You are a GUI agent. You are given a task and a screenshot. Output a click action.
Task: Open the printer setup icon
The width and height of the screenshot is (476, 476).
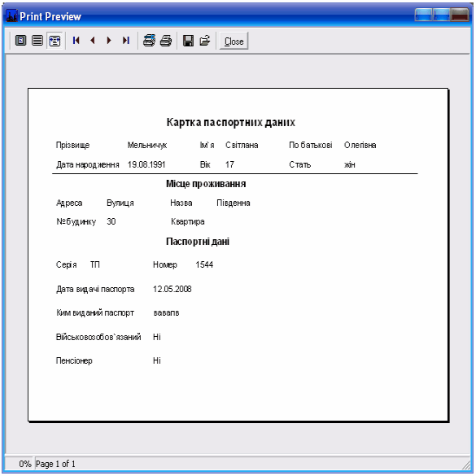coord(149,41)
